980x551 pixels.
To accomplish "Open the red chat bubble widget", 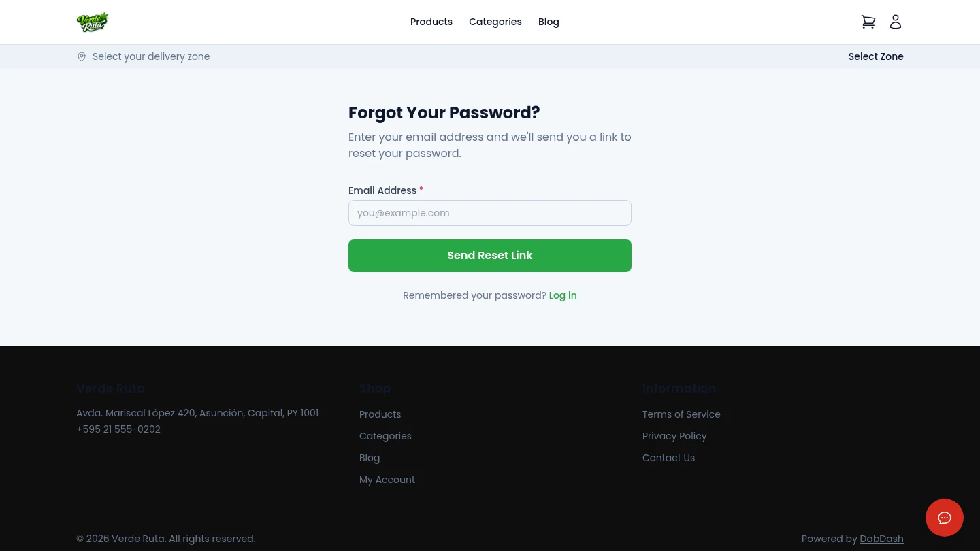I will click(x=944, y=518).
